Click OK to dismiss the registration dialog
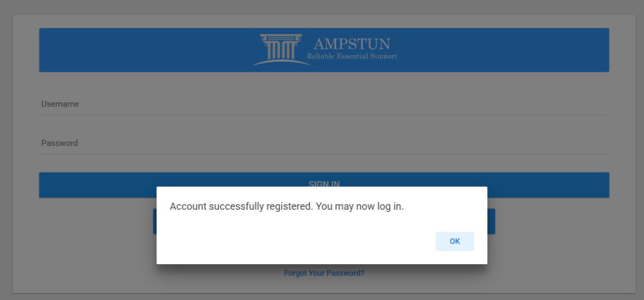644x300 pixels. pos(454,241)
